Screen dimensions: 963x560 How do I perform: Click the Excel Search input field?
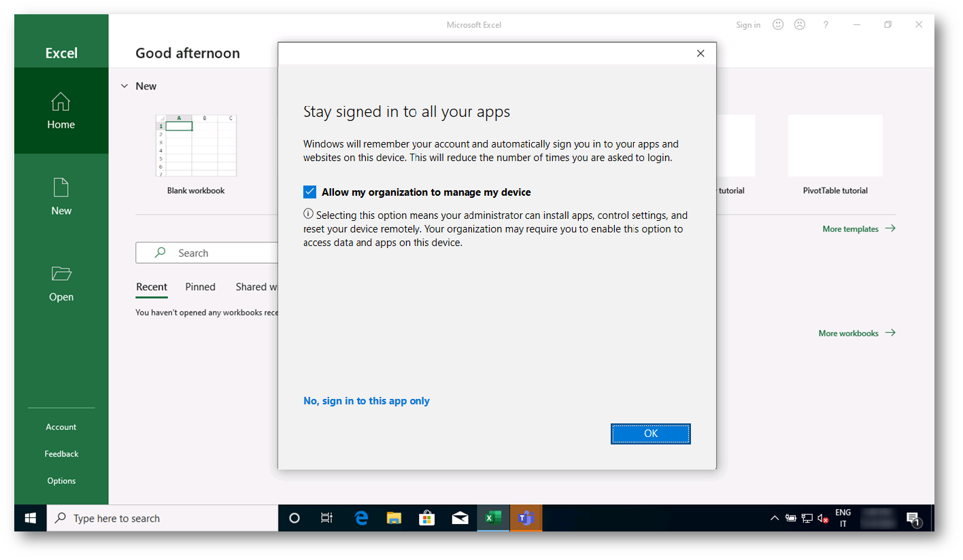[x=207, y=253]
